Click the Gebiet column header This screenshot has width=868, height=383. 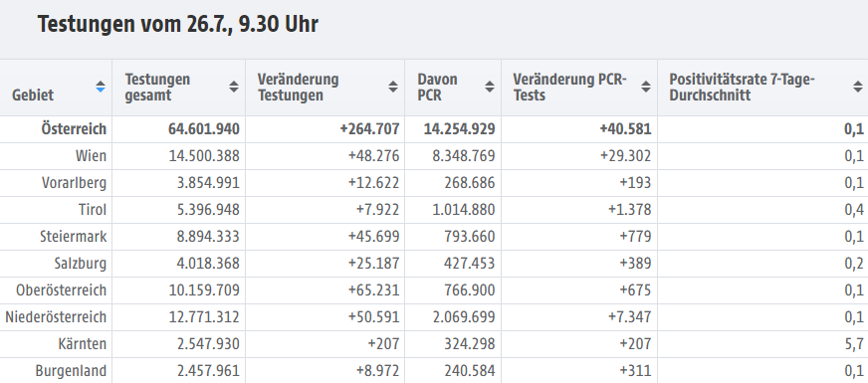33,96
